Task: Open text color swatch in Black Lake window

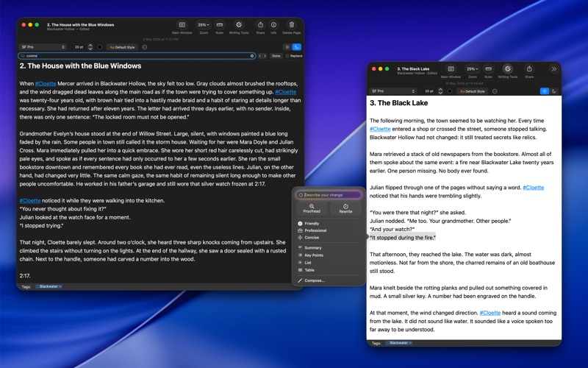Action: (x=450, y=91)
